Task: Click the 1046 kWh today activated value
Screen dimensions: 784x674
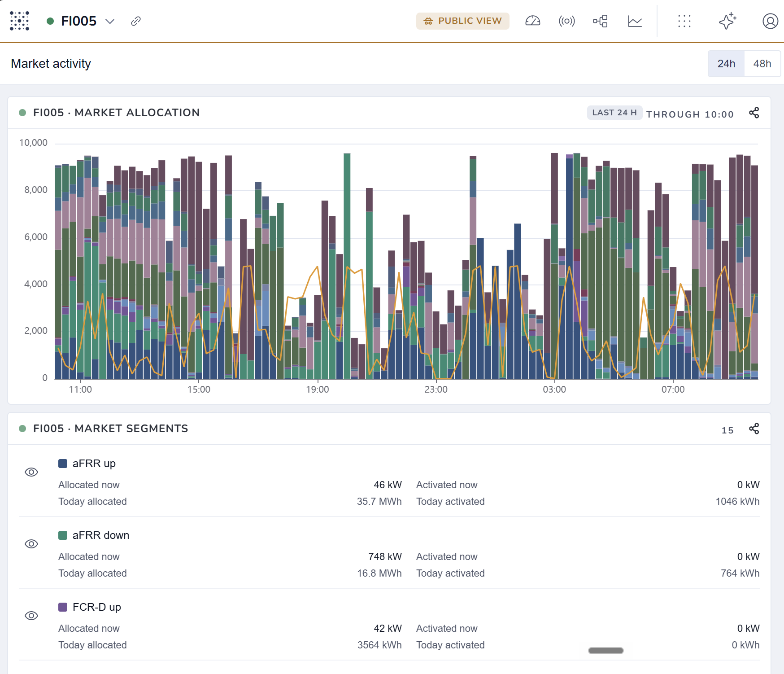Action: [737, 501]
